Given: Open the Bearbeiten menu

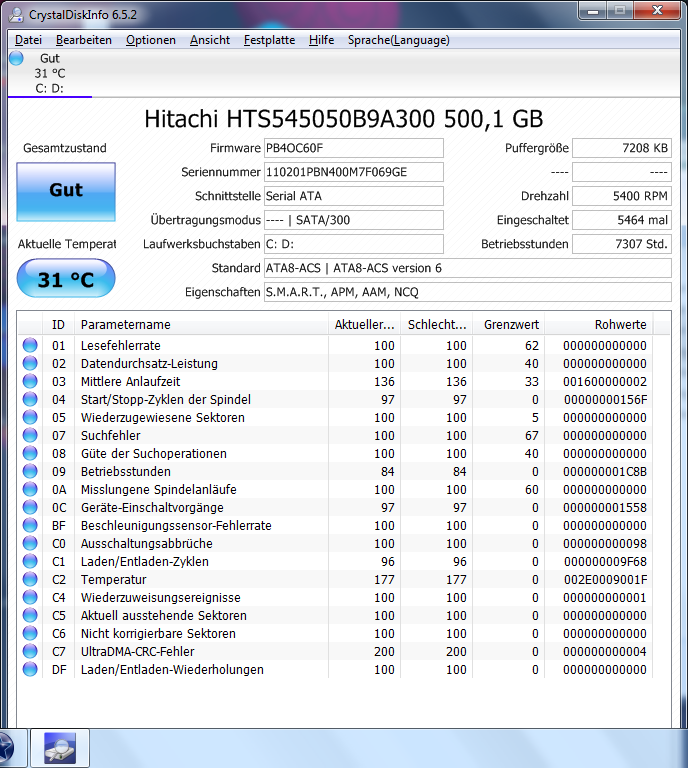Looking at the screenshot, I should 84,40.
